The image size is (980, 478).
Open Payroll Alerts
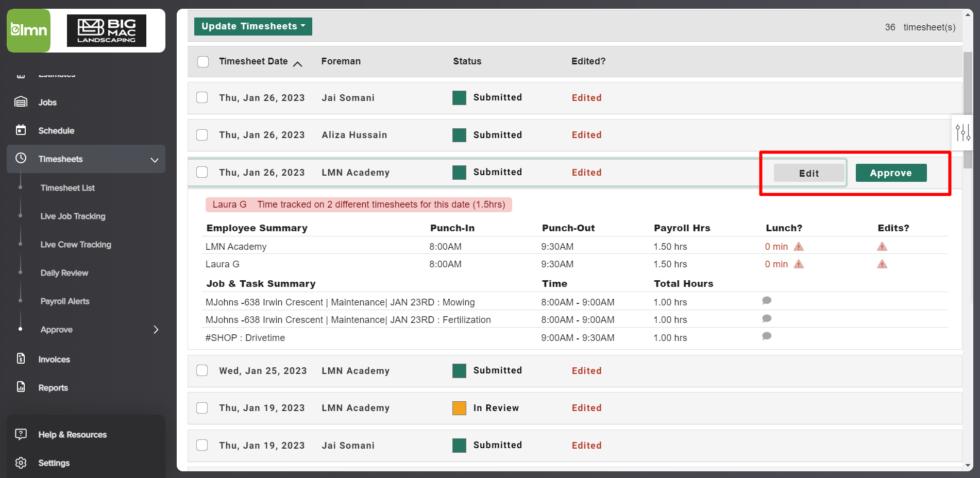pyautogui.click(x=65, y=301)
